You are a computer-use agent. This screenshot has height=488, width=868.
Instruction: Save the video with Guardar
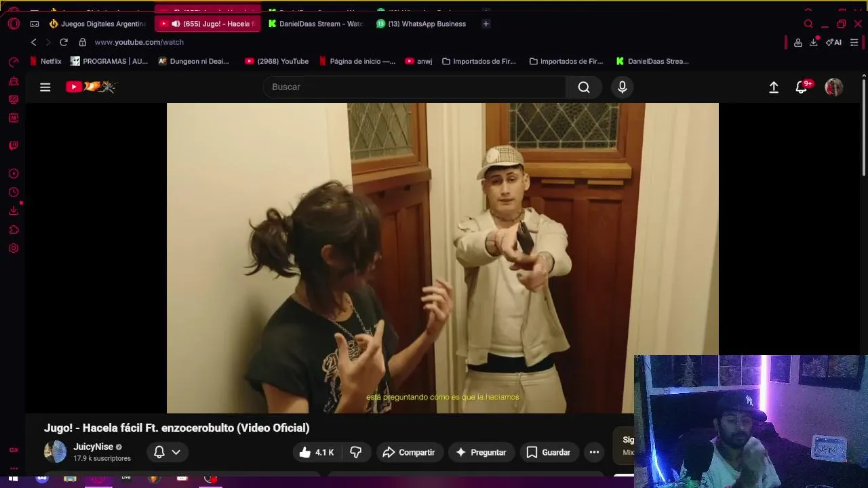[x=549, y=452]
